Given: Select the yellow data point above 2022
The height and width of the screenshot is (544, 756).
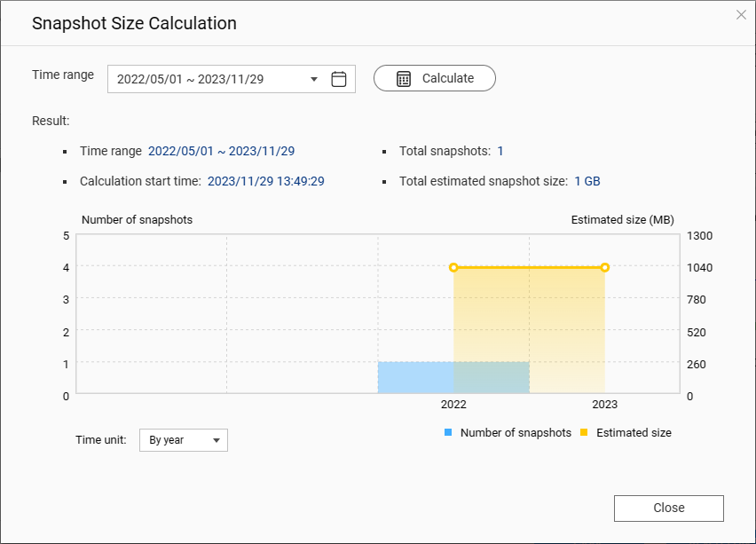Looking at the screenshot, I should click(x=453, y=266).
